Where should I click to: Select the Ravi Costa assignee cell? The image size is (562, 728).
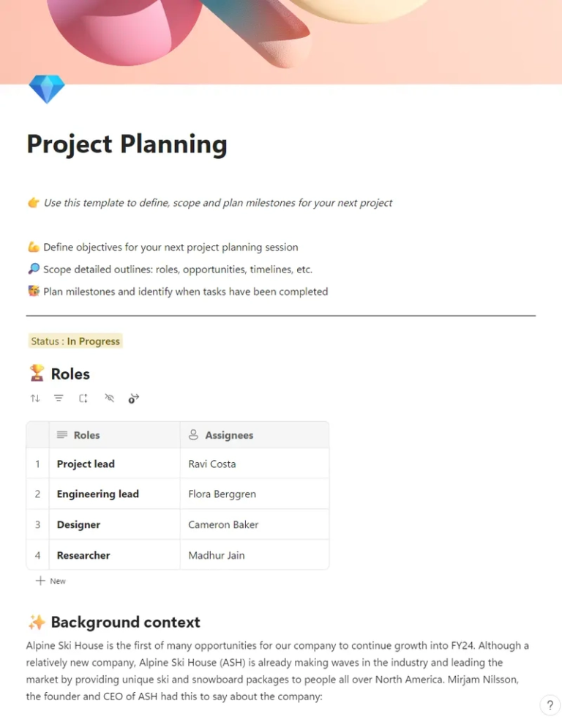click(212, 463)
